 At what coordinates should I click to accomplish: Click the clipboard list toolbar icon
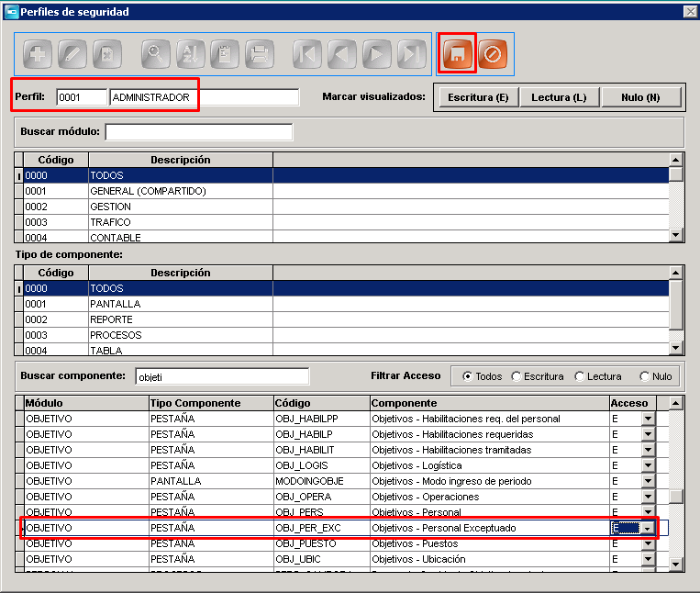[225, 54]
